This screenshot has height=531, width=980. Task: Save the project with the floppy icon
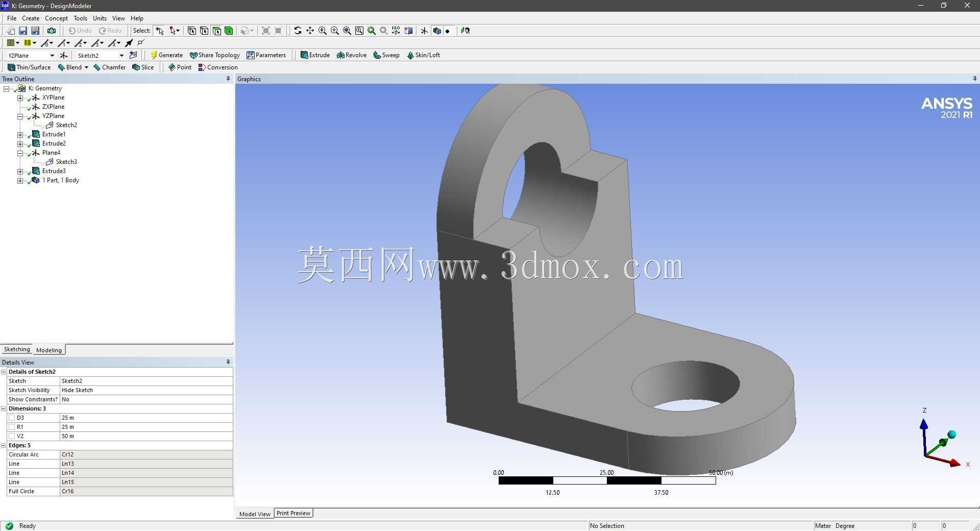(22, 31)
